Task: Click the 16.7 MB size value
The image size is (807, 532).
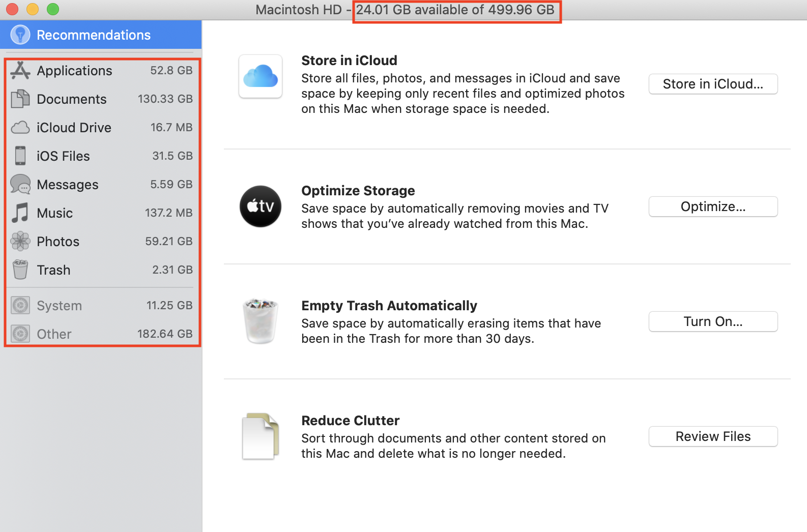Action: coord(171,127)
